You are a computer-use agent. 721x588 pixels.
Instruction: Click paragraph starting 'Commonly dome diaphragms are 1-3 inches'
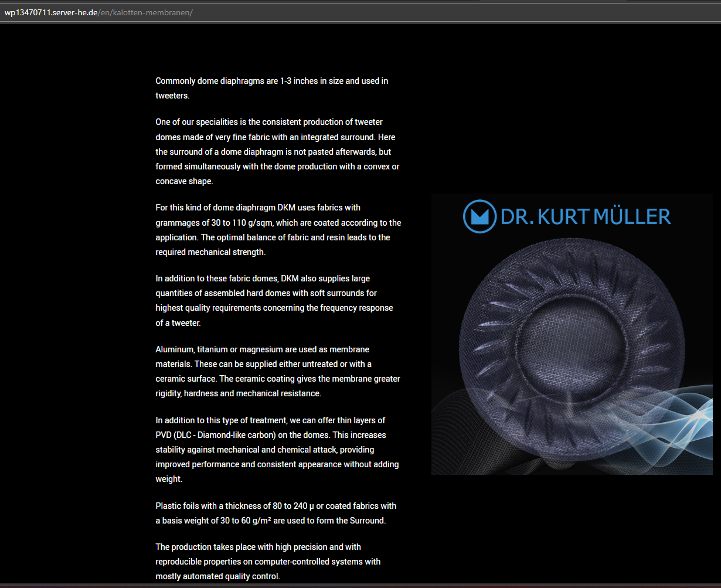point(272,88)
